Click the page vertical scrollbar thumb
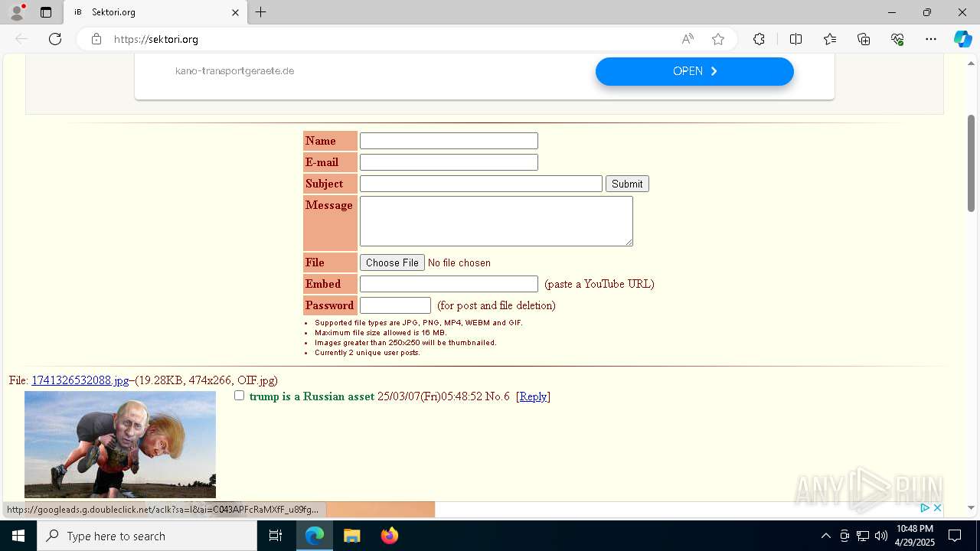Viewport: 980px width, 551px height. 971,163
